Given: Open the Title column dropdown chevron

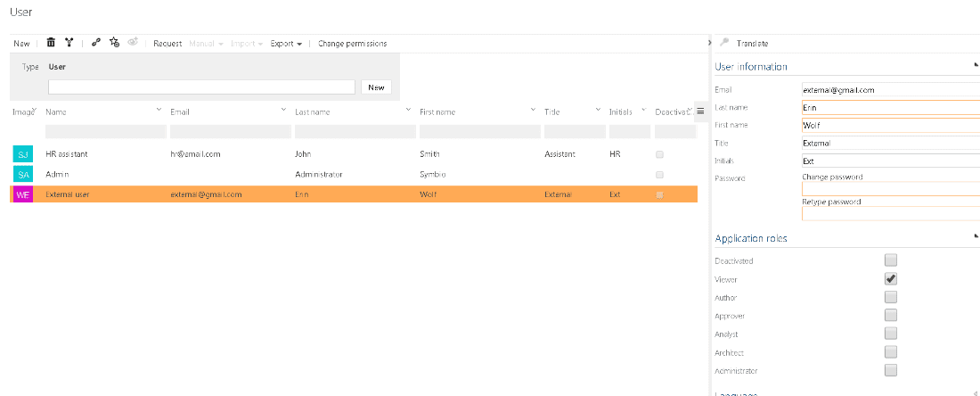Looking at the screenshot, I should (598, 110).
